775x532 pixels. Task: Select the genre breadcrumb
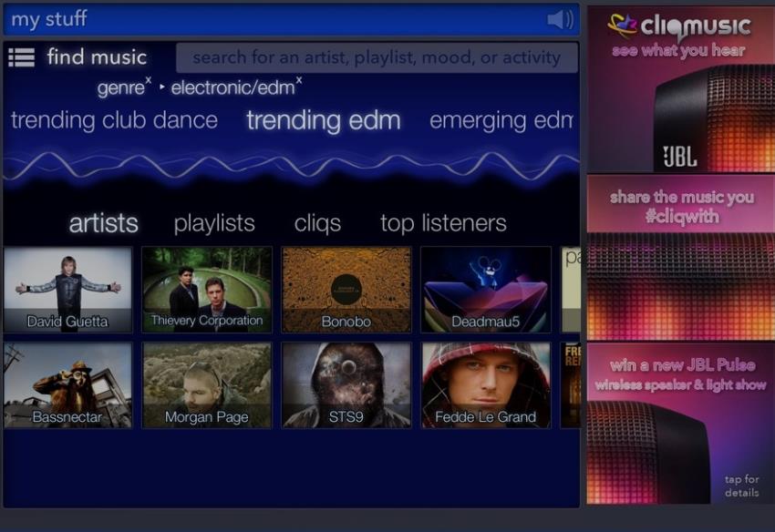coord(120,88)
